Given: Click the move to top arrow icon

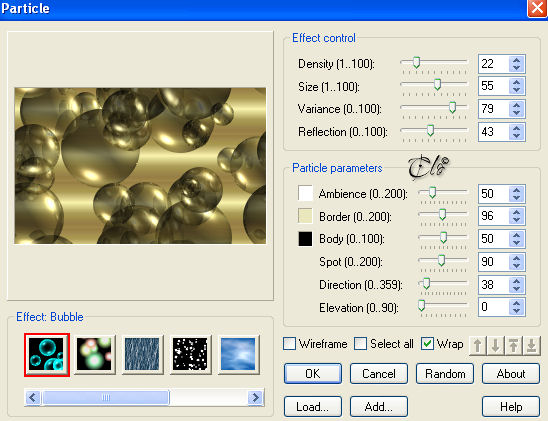Looking at the screenshot, I should click(x=513, y=346).
